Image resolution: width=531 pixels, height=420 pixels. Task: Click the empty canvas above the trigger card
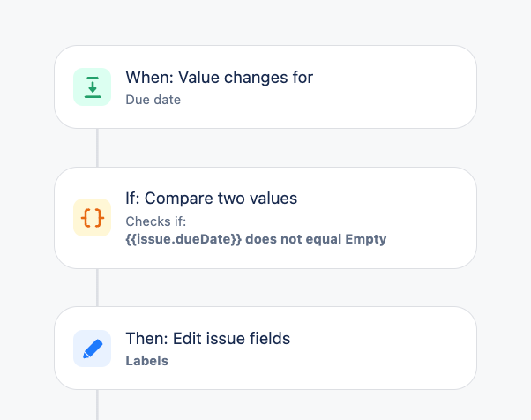265,22
